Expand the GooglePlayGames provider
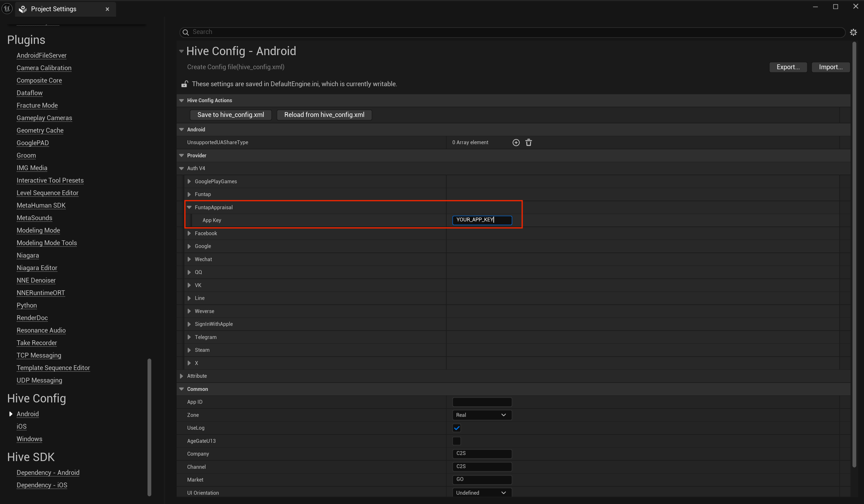Screen dimensions: 864x504 189,181
